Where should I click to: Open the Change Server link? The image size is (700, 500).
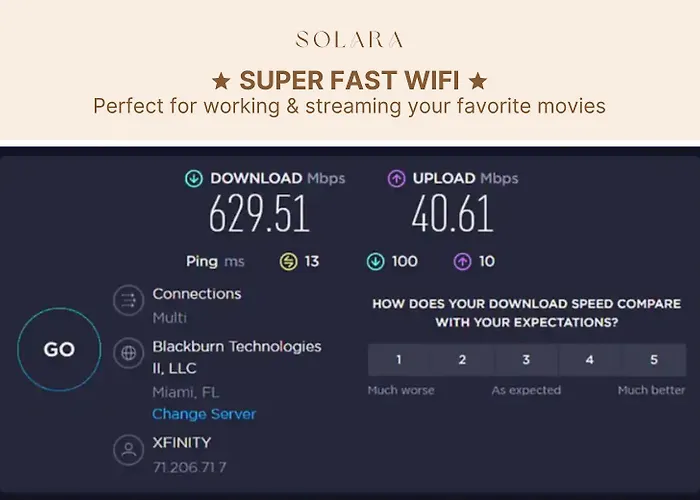coord(204,414)
